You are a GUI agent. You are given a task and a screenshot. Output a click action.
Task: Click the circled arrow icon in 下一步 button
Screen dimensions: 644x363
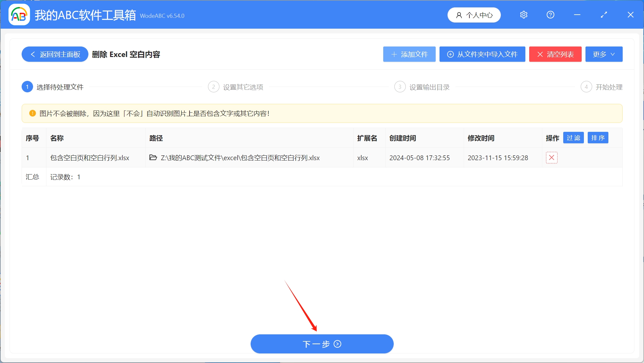(337, 344)
